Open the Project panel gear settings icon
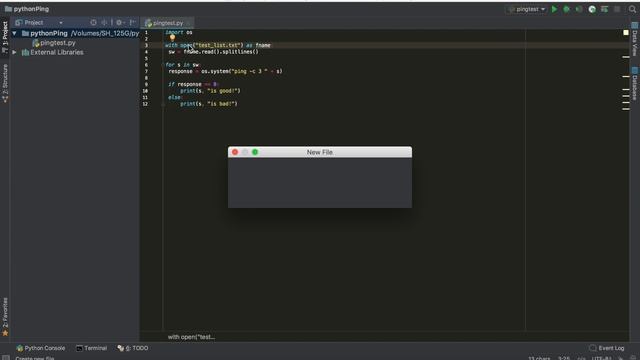Image resolution: width=640 pixels, height=360 pixels. [x=119, y=22]
